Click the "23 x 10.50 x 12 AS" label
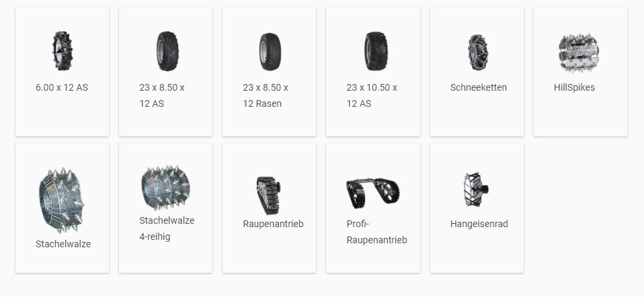This screenshot has height=297, width=644. tap(372, 95)
